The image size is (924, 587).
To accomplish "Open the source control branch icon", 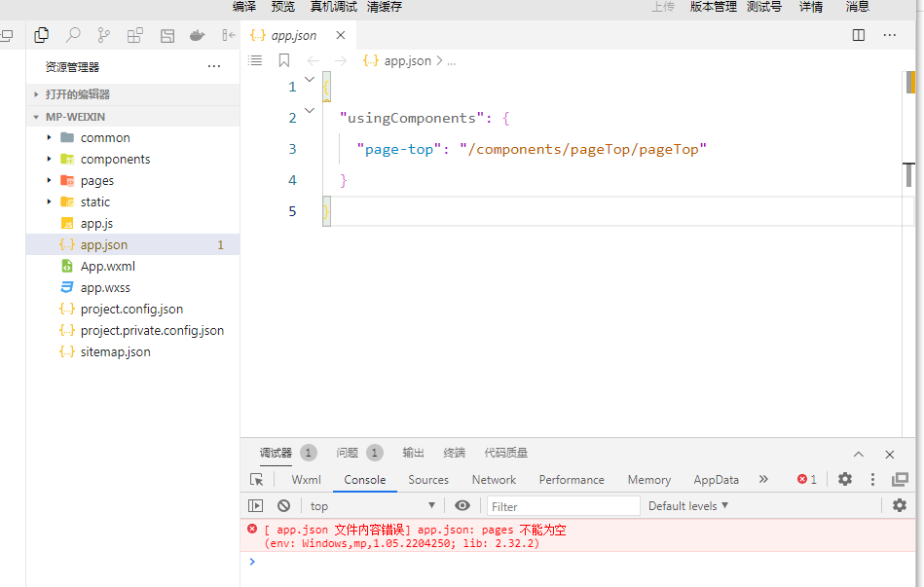I will 103,35.
